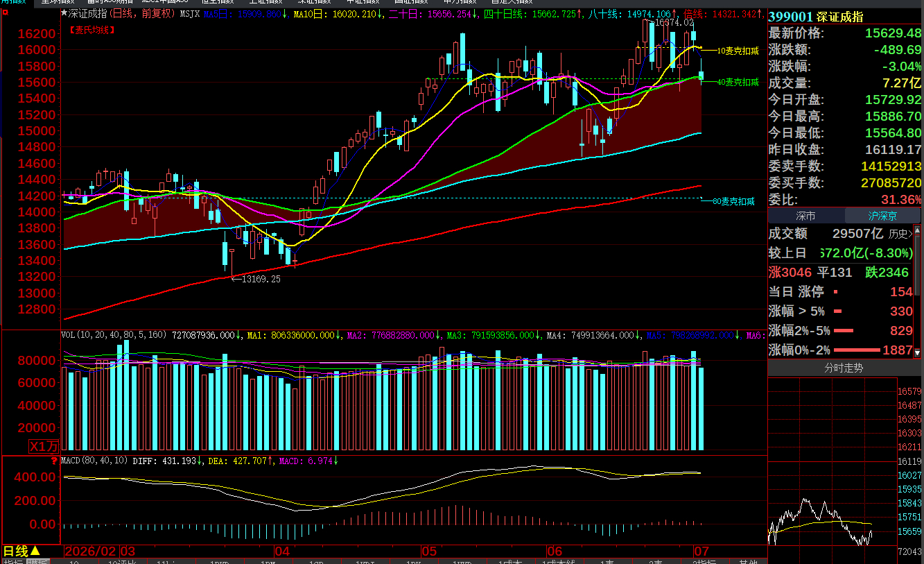
Task: Click the 13169.25 low price marker
Action: [261, 279]
